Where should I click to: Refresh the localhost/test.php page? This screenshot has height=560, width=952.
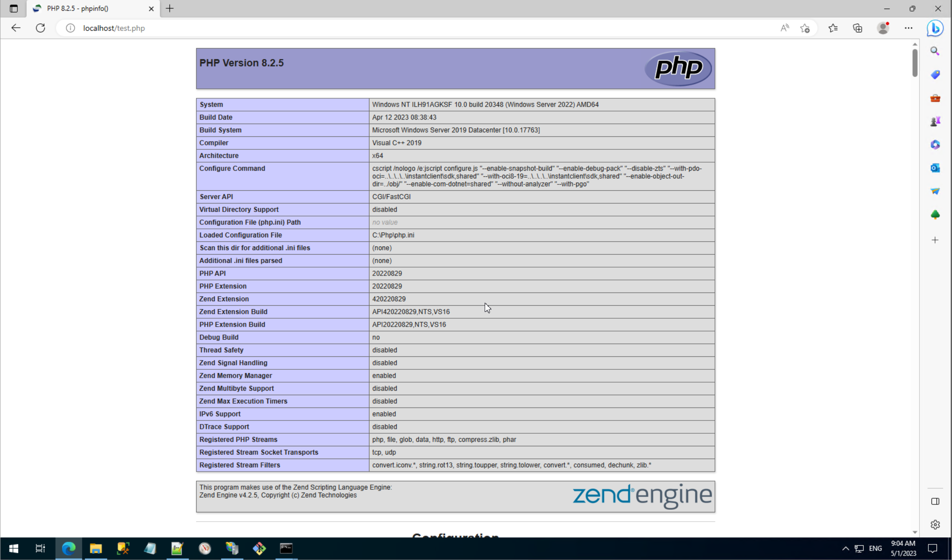point(40,28)
